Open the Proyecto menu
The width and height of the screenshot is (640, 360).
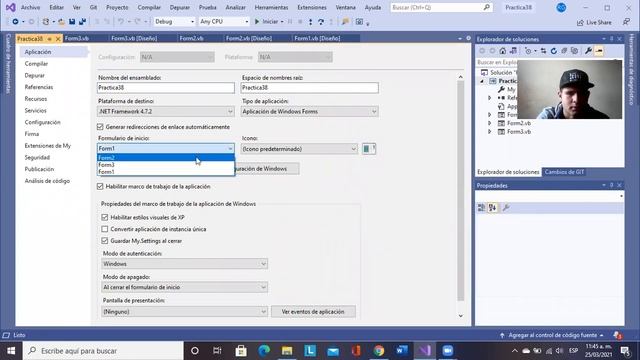pos(117,7)
